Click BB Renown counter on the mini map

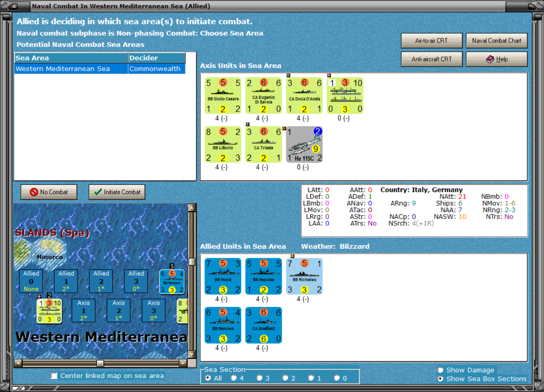click(x=172, y=282)
